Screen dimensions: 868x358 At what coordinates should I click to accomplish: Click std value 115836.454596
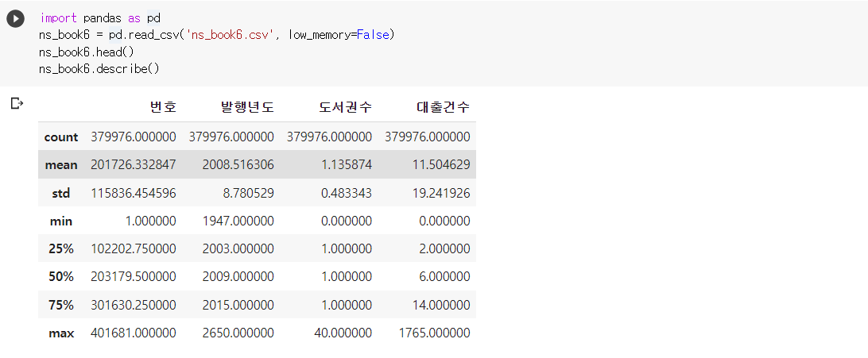click(x=134, y=193)
